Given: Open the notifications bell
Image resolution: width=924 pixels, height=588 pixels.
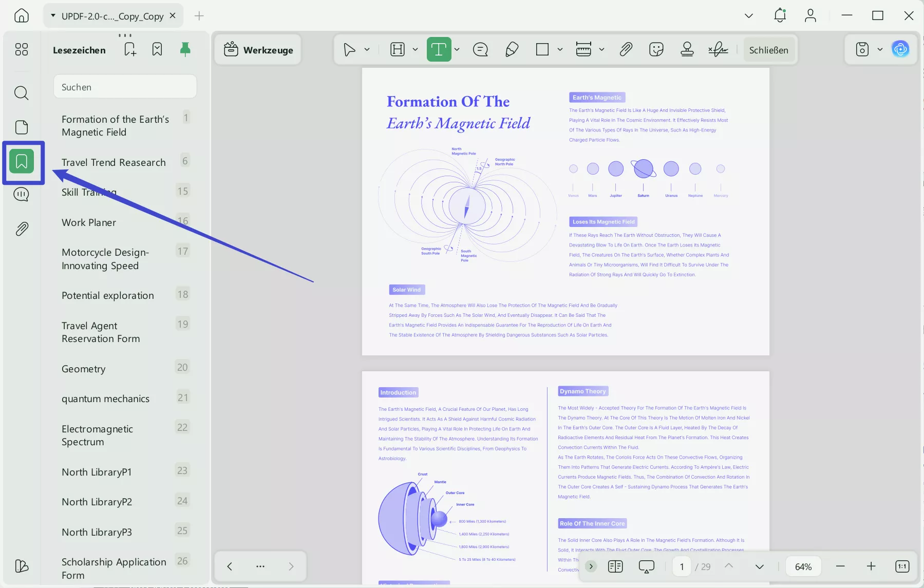Looking at the screenshot, I should coord(780,15).
